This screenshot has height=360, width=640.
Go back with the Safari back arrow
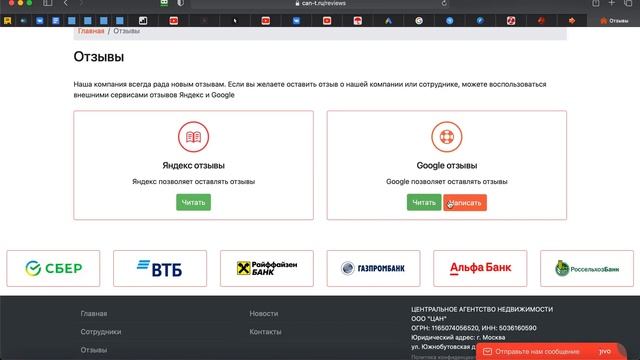pos(66,3)
